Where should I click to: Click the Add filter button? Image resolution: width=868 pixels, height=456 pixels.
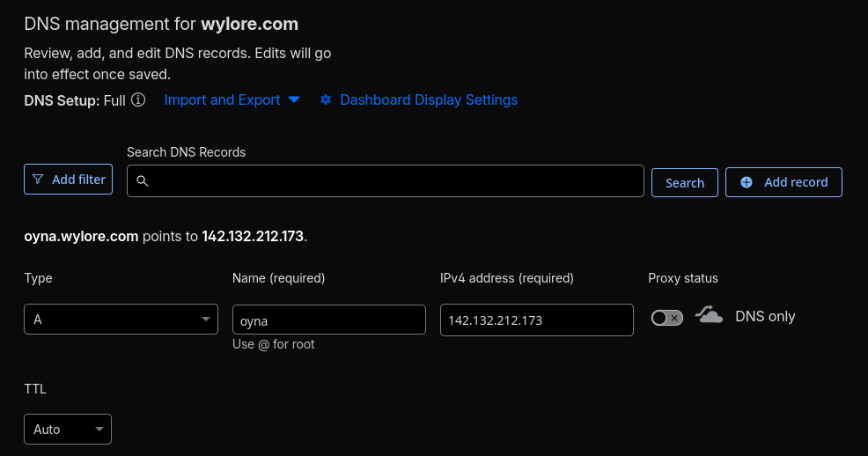[68, 180]
